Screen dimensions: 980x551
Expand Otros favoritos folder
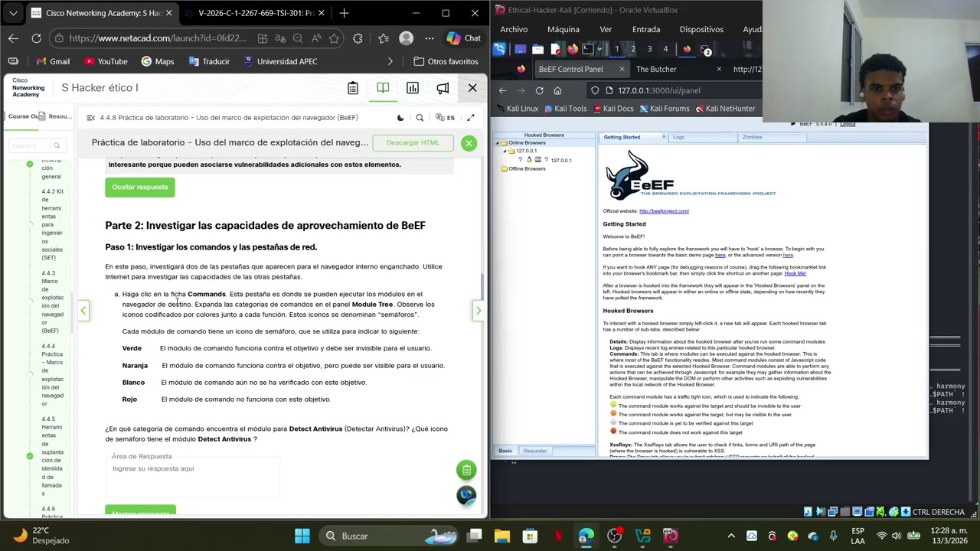point(446,61)
